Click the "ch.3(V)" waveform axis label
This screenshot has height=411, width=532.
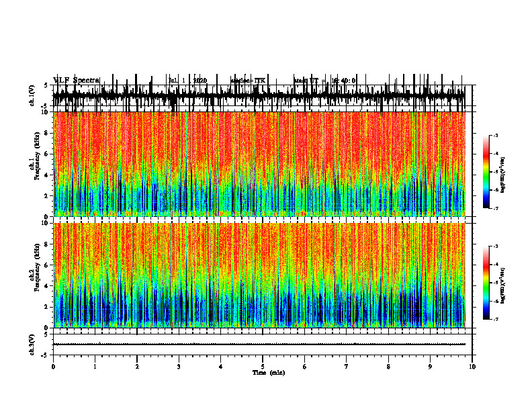(32, 345)
